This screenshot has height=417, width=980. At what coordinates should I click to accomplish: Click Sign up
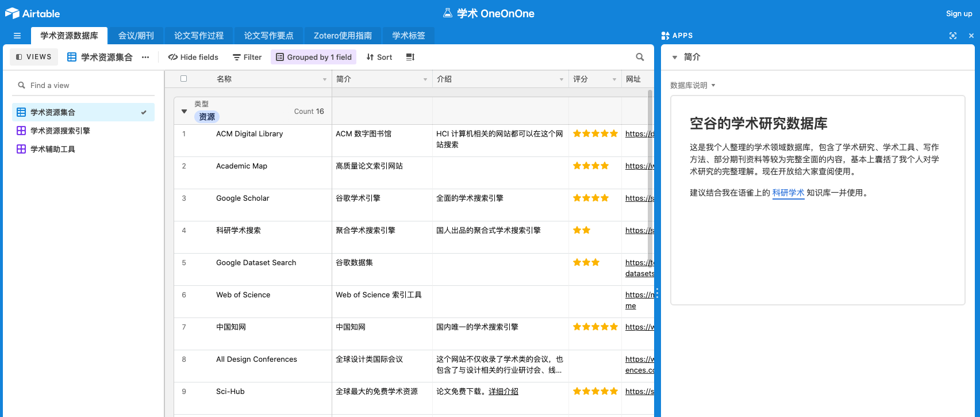click(959, 13)
